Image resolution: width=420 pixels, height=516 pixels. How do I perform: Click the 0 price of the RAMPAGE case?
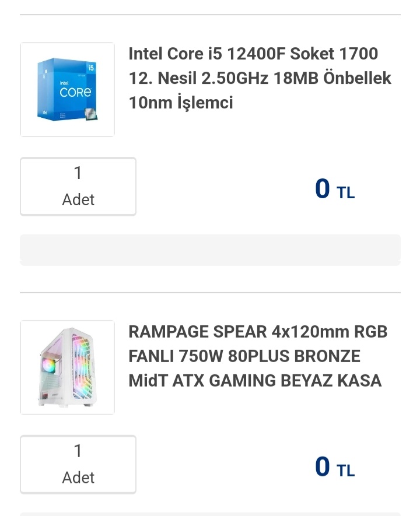[323, 466]
